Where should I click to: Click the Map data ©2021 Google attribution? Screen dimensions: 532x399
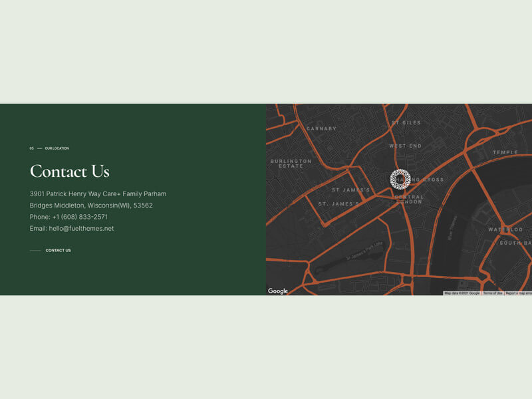tap(462, 293)
